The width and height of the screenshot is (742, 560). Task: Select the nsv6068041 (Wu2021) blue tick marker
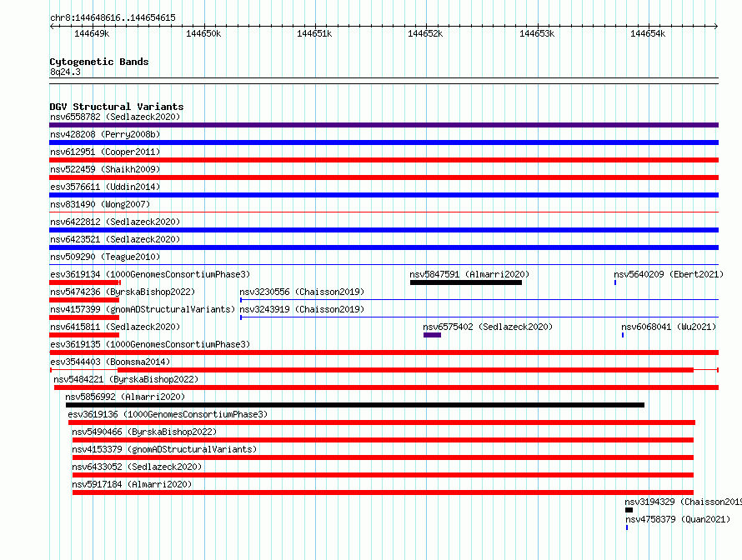click(x=623, y=335)
